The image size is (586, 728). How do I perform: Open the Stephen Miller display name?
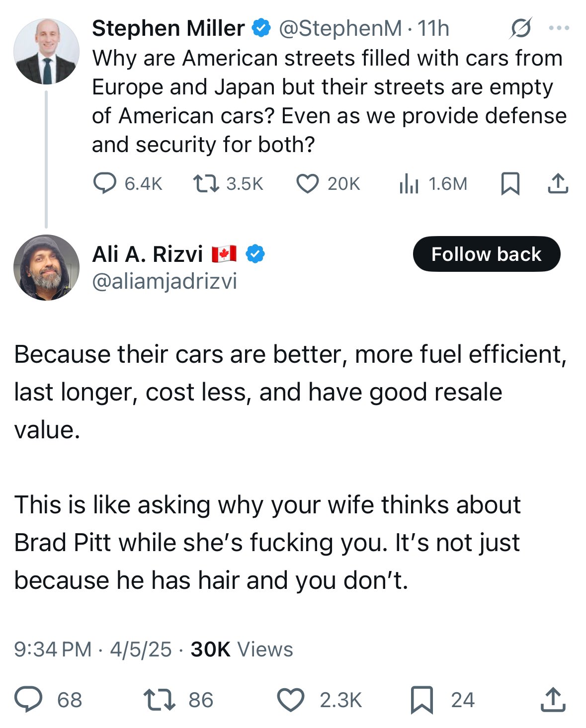tap(168, 28)
